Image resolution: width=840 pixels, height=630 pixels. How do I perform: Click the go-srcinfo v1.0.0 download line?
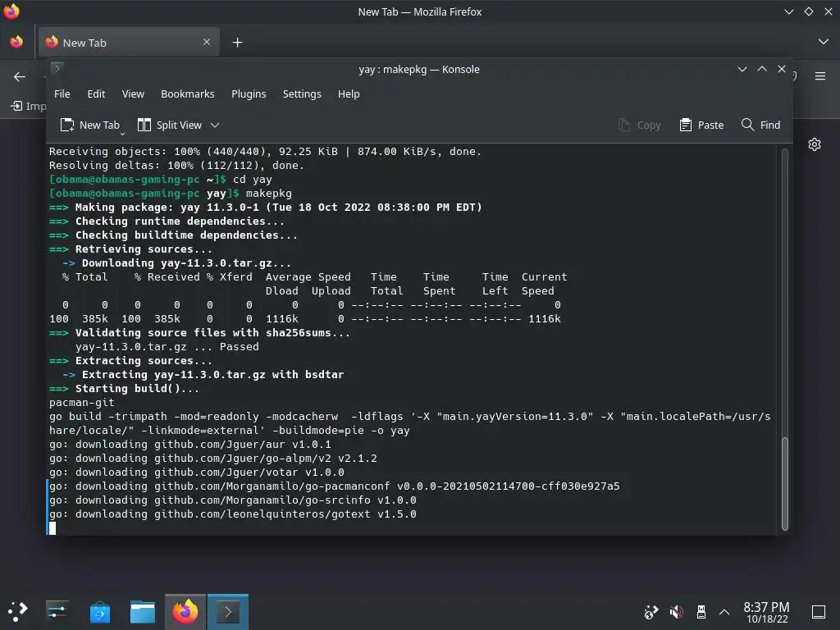click(233, 500)
